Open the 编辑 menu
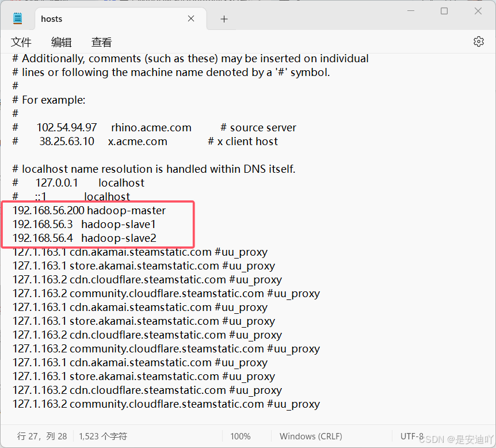This screenshot has width=496, height=448. pos(62,42)
